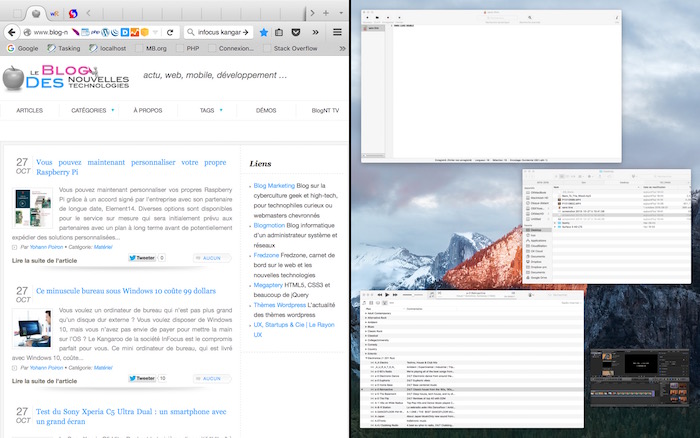700x438 pixels.
Task: Click Tweeter button under Raspberry Pi article
Action: click(x=146, y=258)
